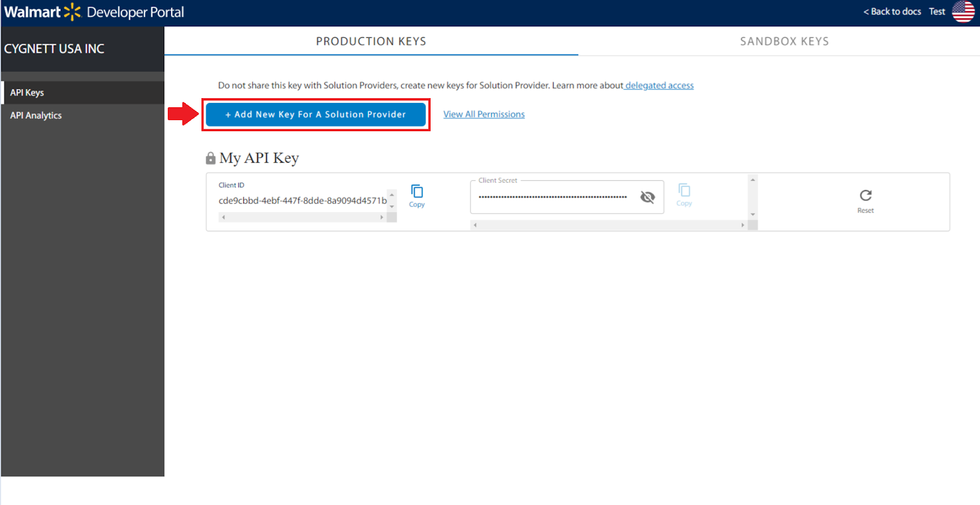980x505 pixels.
Task: Reveal the hidden Client Secret
Action: 647,197
